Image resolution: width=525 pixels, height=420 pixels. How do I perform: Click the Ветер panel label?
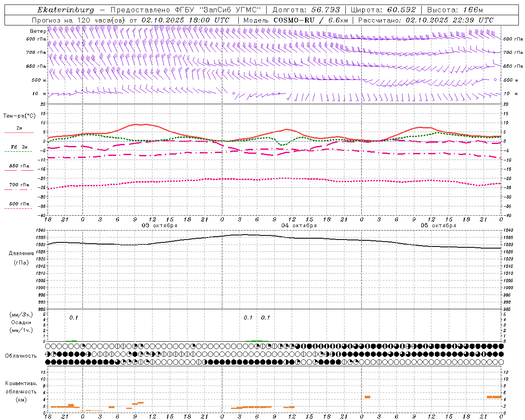38,31
